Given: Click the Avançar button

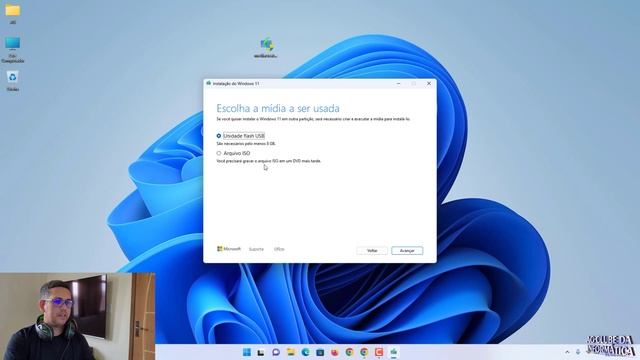Looking at the screenshot, I should 407,251.
